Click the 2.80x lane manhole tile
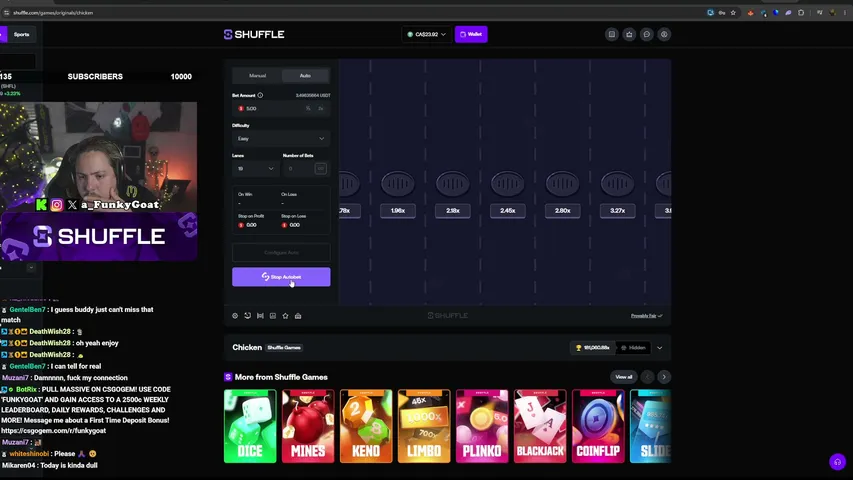This screenshot has width=853, height=480. (x=563, y=184)
